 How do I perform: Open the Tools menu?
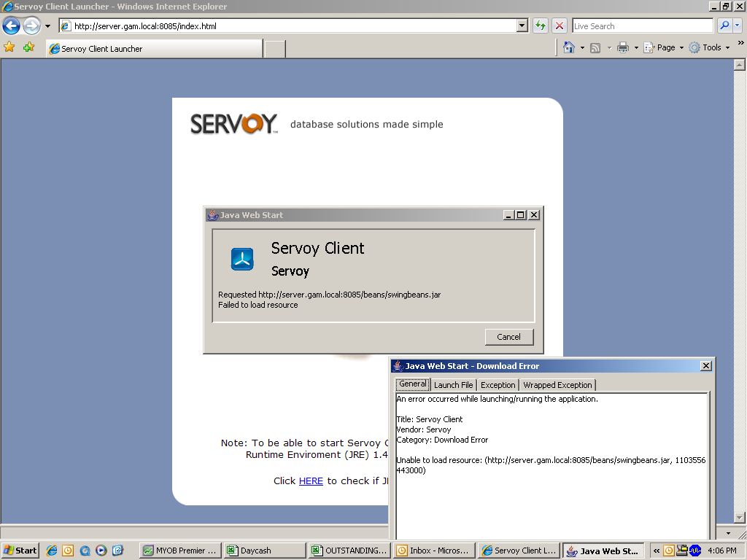point(709,47)
